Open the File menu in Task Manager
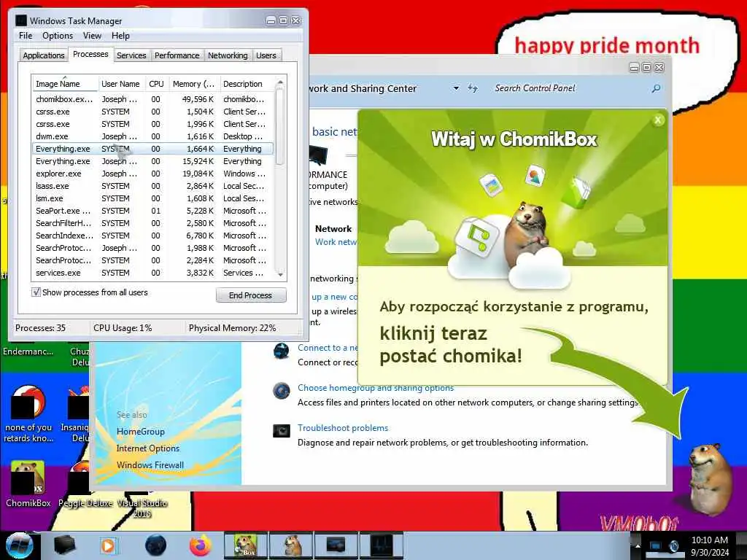 (x=26, y=36)
